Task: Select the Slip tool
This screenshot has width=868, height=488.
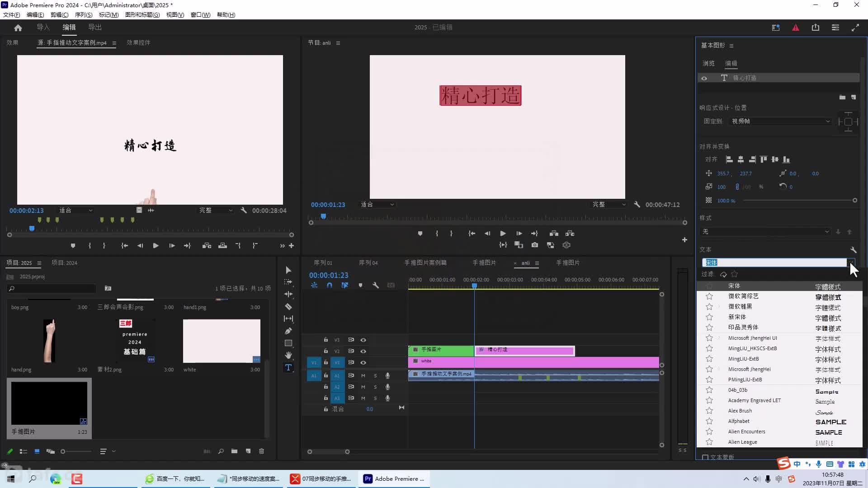Action: click(288, 319)
